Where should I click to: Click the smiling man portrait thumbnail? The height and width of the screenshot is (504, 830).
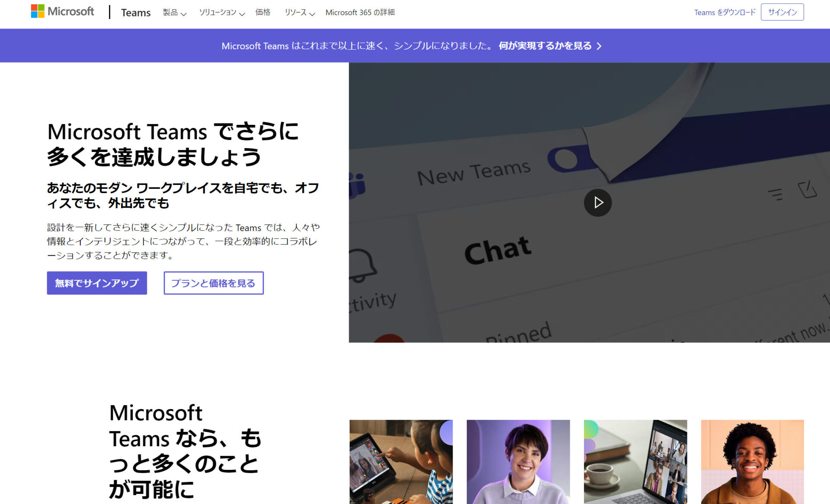coord(752,462)
